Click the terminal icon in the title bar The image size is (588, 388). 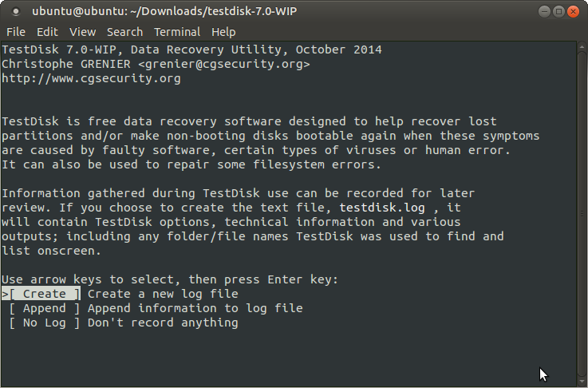pos(14,12)
